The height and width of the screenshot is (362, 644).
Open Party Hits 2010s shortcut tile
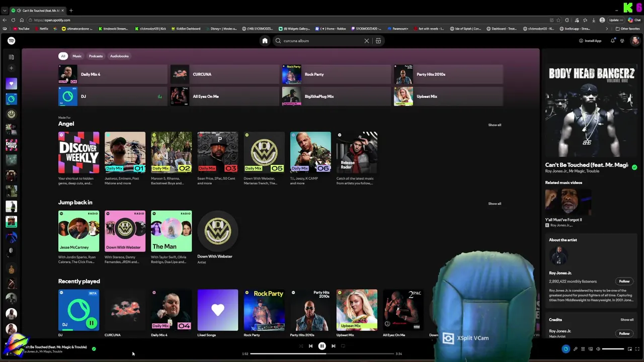tap(448, 74)
